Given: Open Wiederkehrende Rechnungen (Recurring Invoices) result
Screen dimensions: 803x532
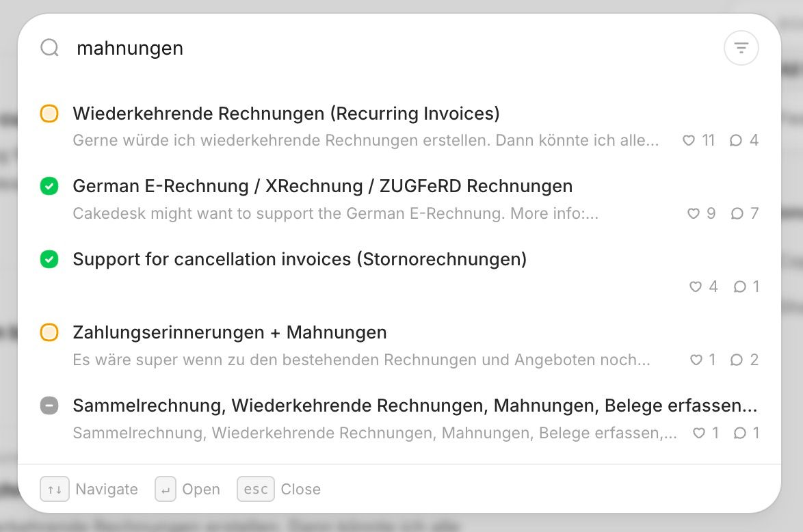Looking at the screenshot, I should click(399, 126).
